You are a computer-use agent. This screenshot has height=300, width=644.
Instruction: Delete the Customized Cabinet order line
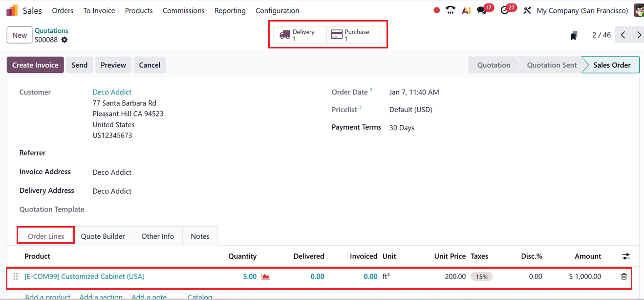click(624, 277)
